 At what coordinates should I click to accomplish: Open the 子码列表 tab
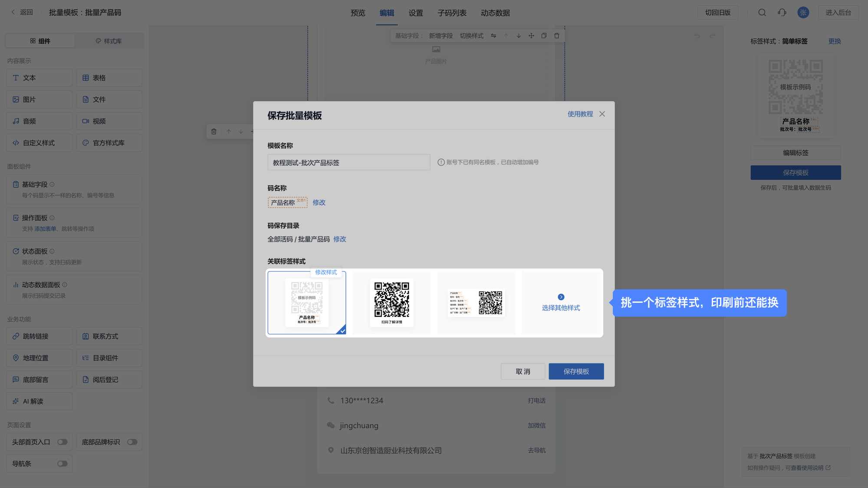pyautogui.click(x=452, y=13)
